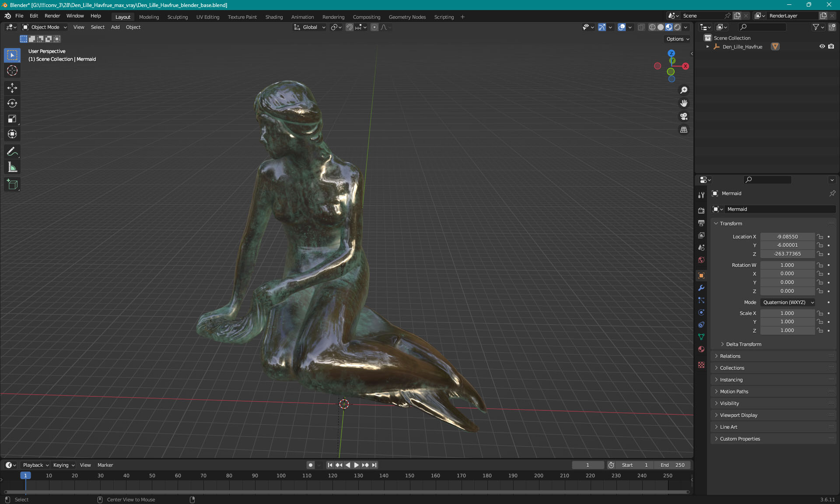Open the viewport Add menu

(x=115, y=27)
